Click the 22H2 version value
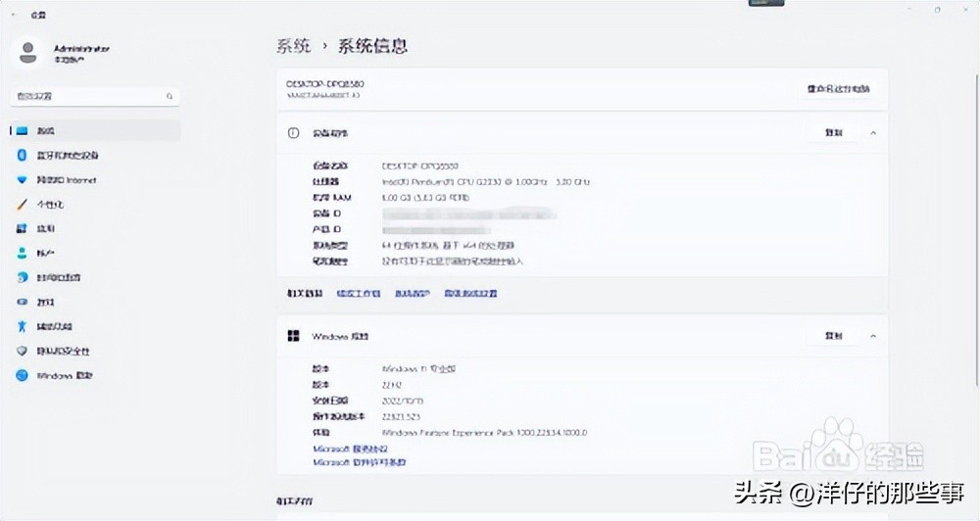The height and width of the screenshot is (521, 980). click(x=392, y=385)
